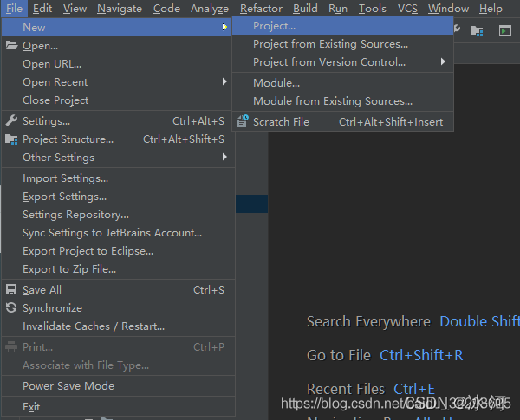Open the View menu

[75, 9]
